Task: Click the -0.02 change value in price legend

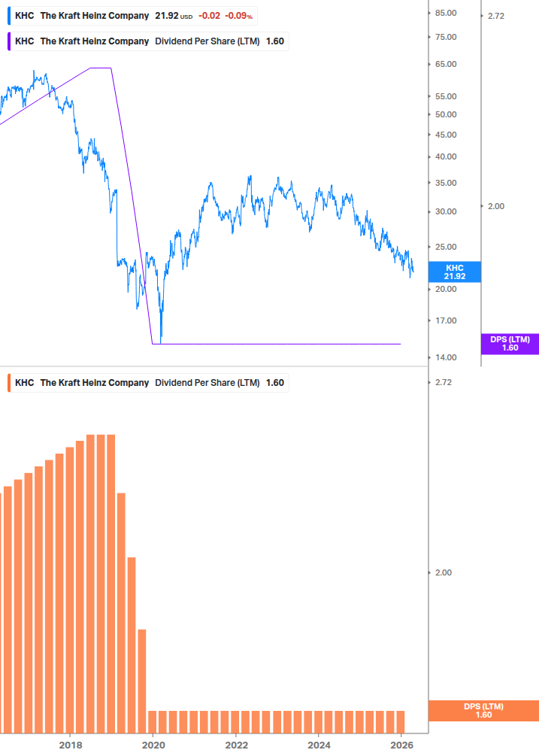Action: coord(210,16)
